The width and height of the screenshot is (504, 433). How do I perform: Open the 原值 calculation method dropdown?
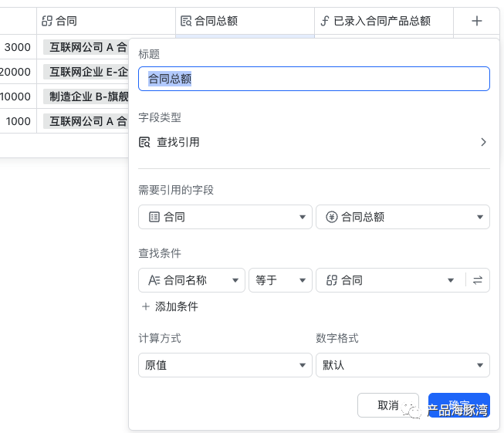click(225, 365)
